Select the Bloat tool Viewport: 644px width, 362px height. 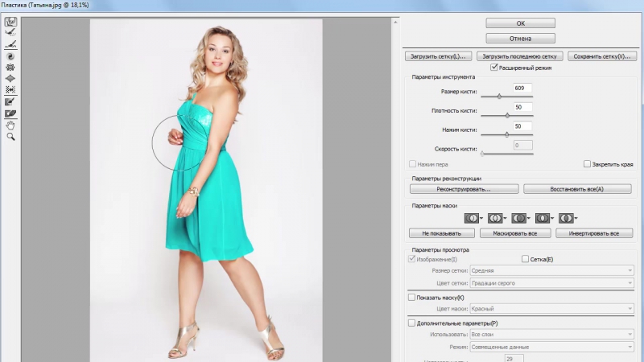coord(10,78)
